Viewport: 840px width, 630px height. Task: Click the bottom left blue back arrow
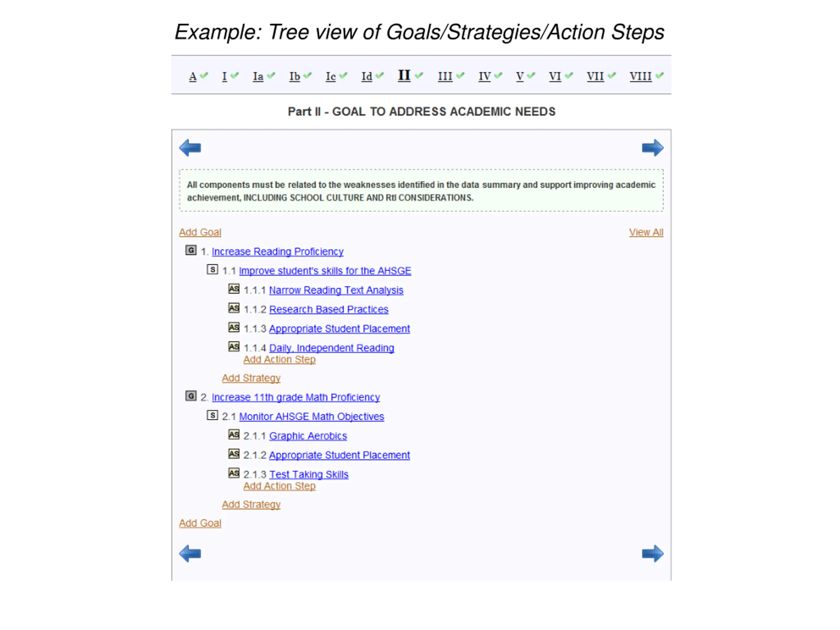pos(190,554)
